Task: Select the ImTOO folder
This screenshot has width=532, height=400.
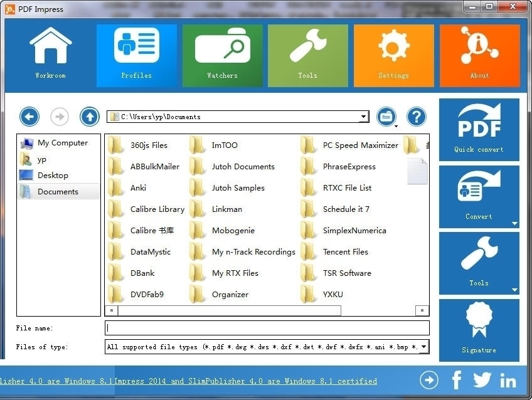Action: coord(214,145)
